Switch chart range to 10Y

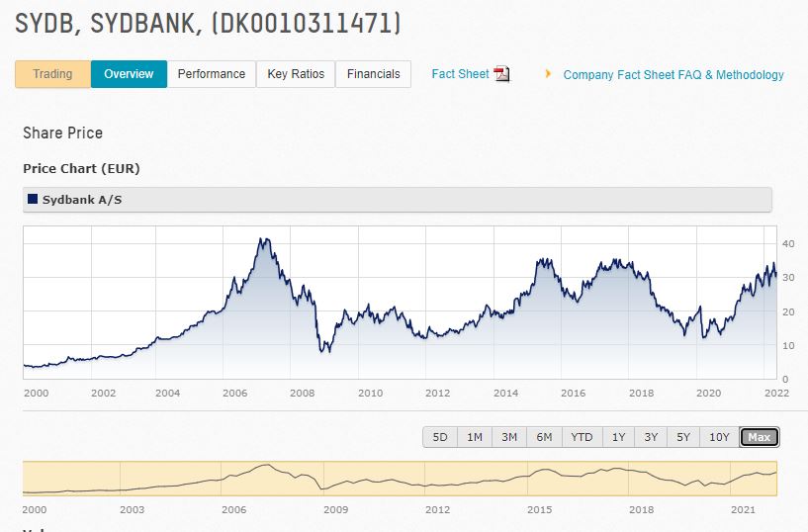click(x=719, y=437)
